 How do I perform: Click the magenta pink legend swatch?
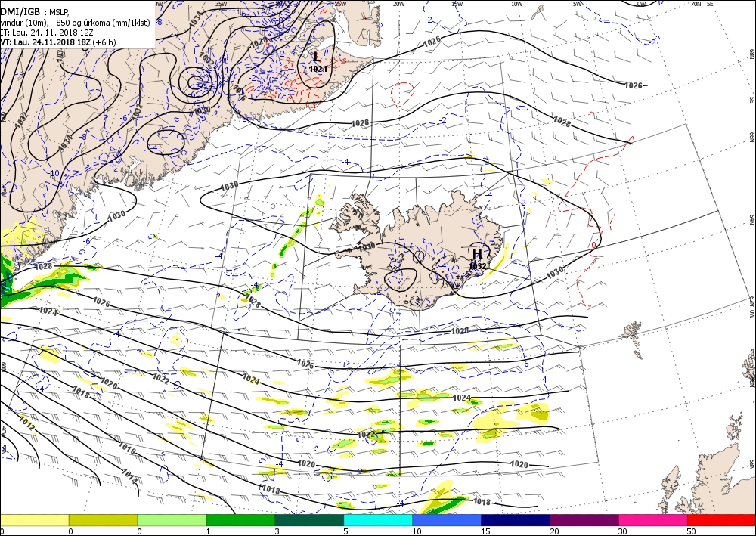click(653, 520)
